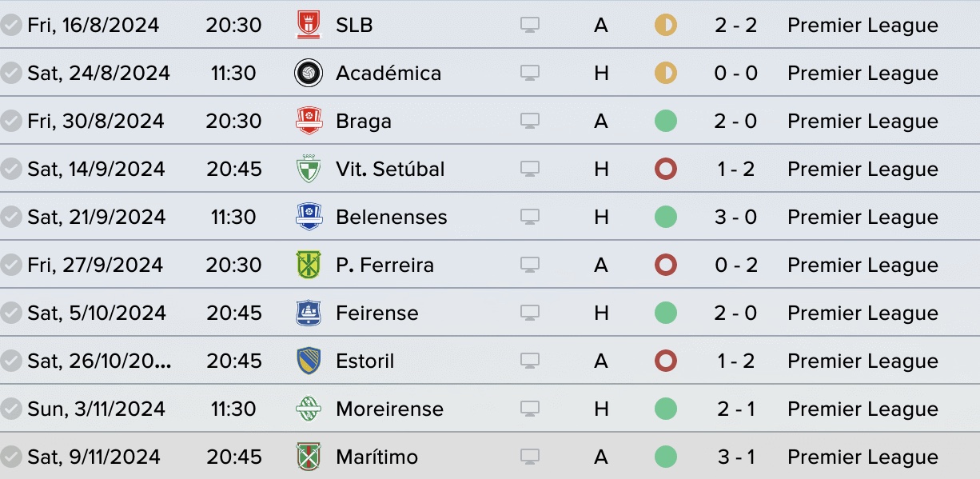Click the yellow draw indicator for Académica
Viewport: 980px width, 479px height.
point(665,73)
